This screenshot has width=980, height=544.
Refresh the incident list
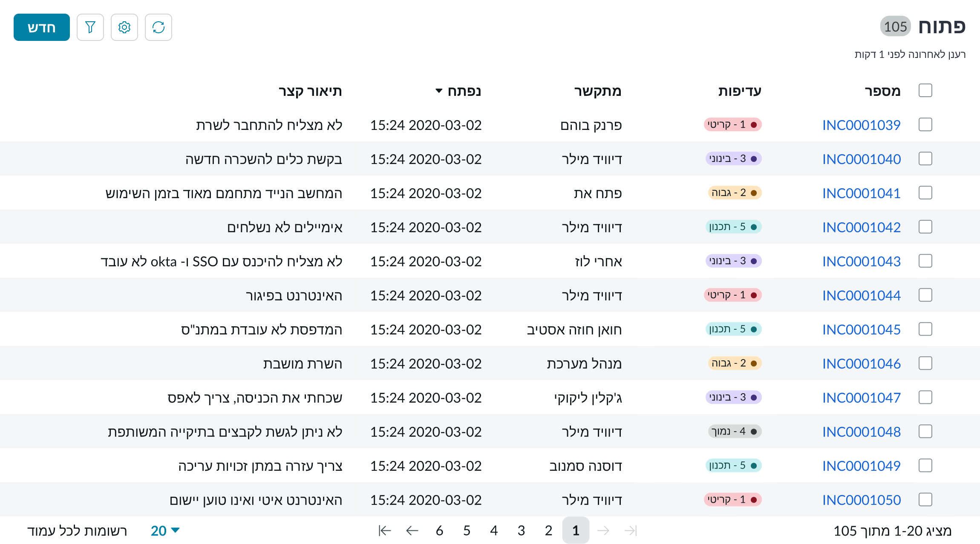(158, 27)
